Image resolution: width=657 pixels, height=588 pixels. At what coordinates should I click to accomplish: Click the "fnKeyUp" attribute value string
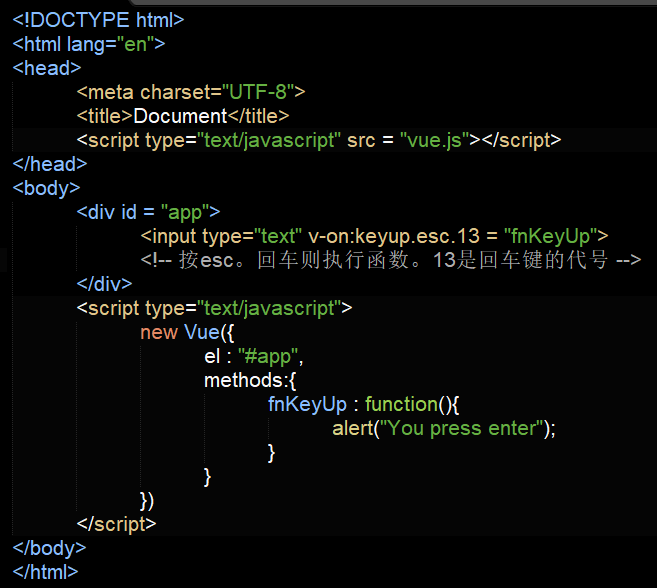click(551, 236)
